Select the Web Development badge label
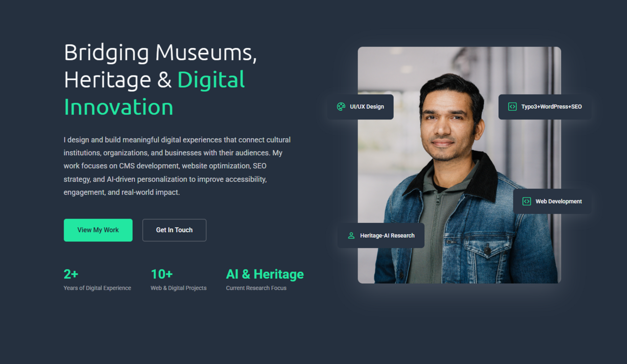Screen dimensions: 627x364 pos(558,201)
